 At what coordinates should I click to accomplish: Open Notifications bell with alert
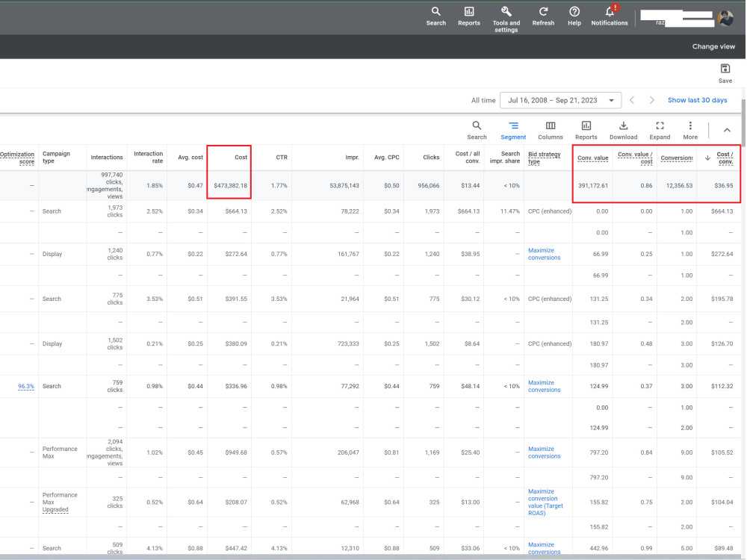click(x=610, y=16)
